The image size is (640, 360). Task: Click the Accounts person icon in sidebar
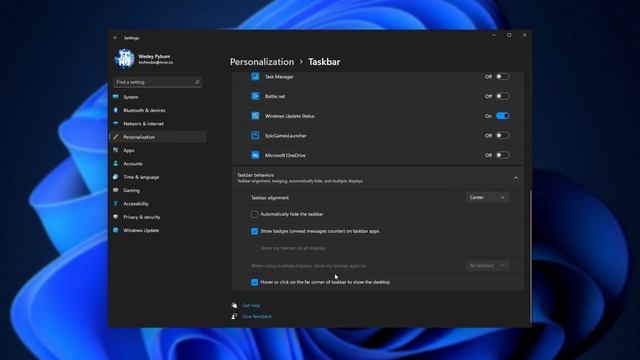tap(116, 163)
